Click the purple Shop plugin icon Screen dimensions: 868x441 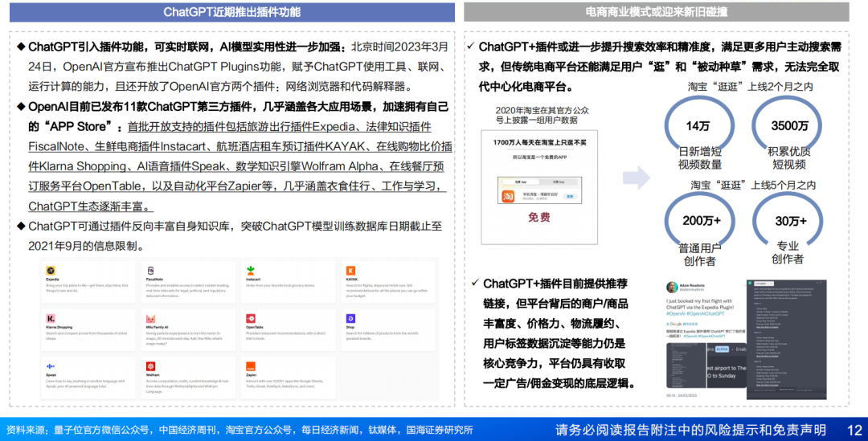(x=350, y=319)
